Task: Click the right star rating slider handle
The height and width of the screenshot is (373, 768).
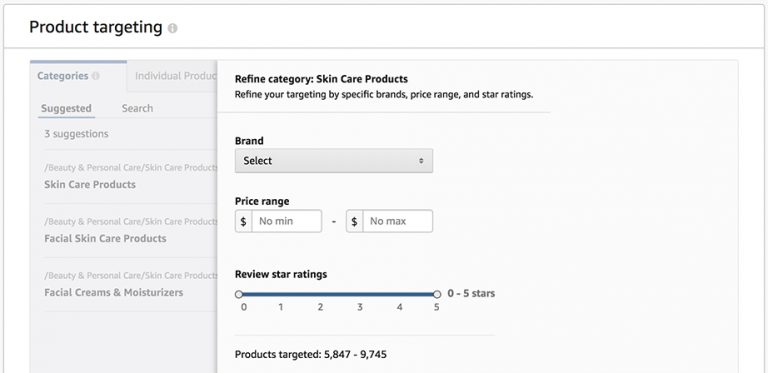Action: (x=437, y=294)
